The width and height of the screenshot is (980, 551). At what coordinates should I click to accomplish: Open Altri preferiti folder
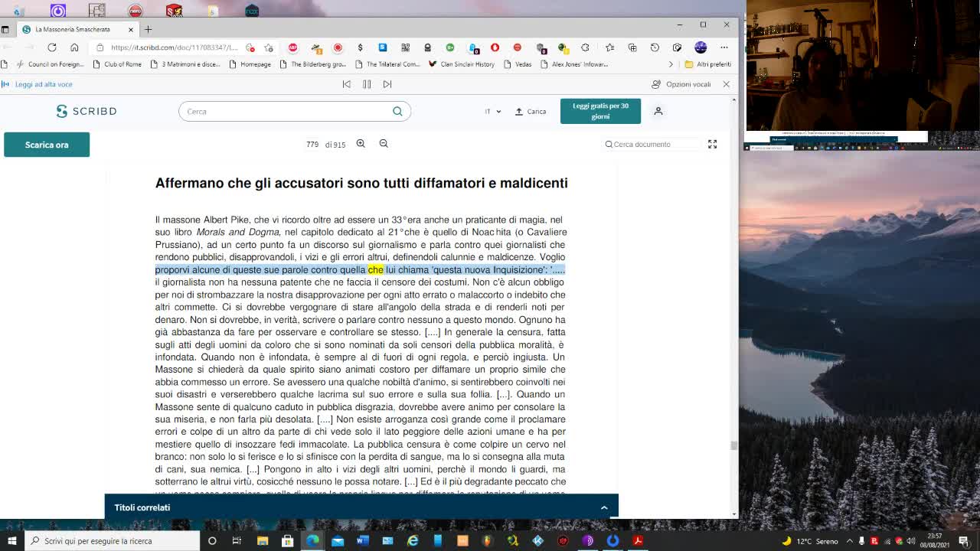tap(707, 64)
